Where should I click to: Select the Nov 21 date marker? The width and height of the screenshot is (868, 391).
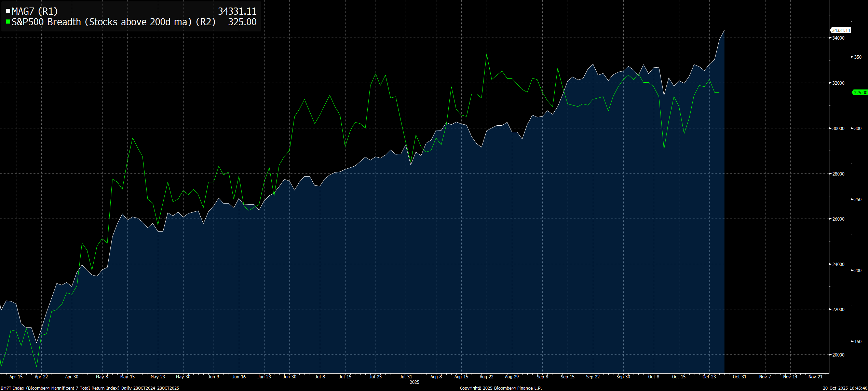(815, 377)
